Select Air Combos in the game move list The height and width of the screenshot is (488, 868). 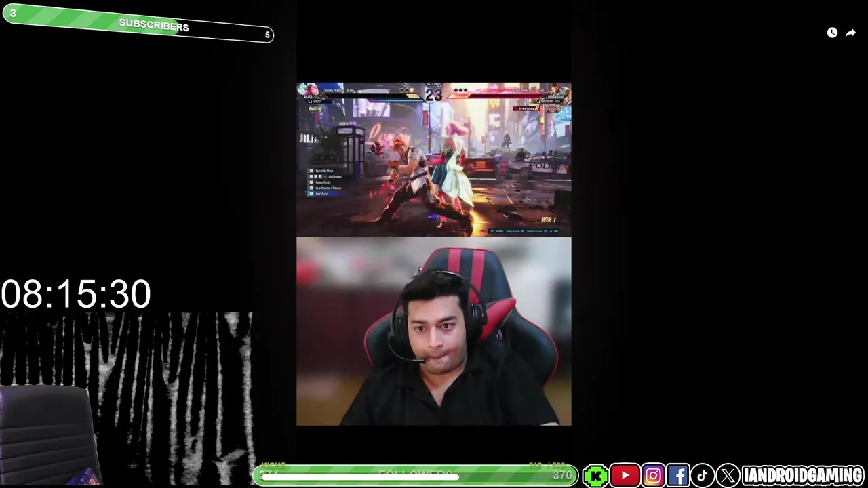[x=325, y=176]
